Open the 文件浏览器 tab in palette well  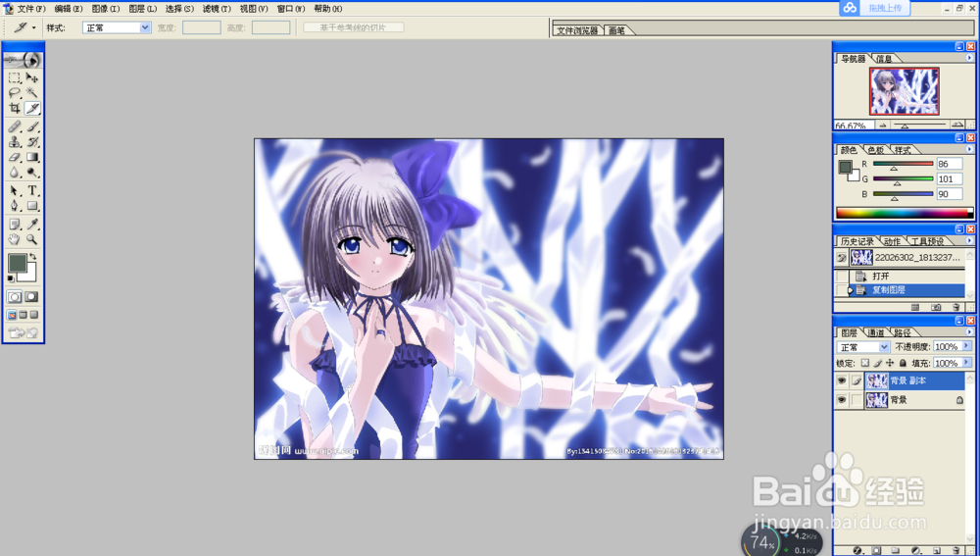[x=577, y=30]
